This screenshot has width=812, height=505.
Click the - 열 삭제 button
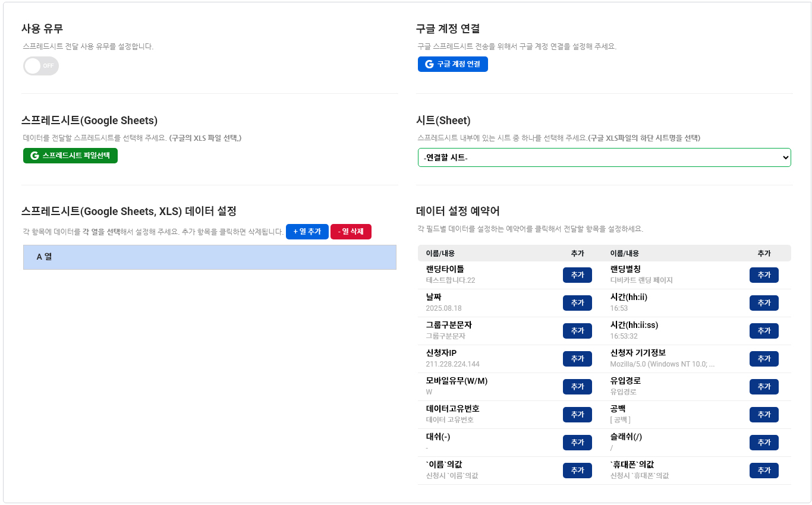coord(351,232)
